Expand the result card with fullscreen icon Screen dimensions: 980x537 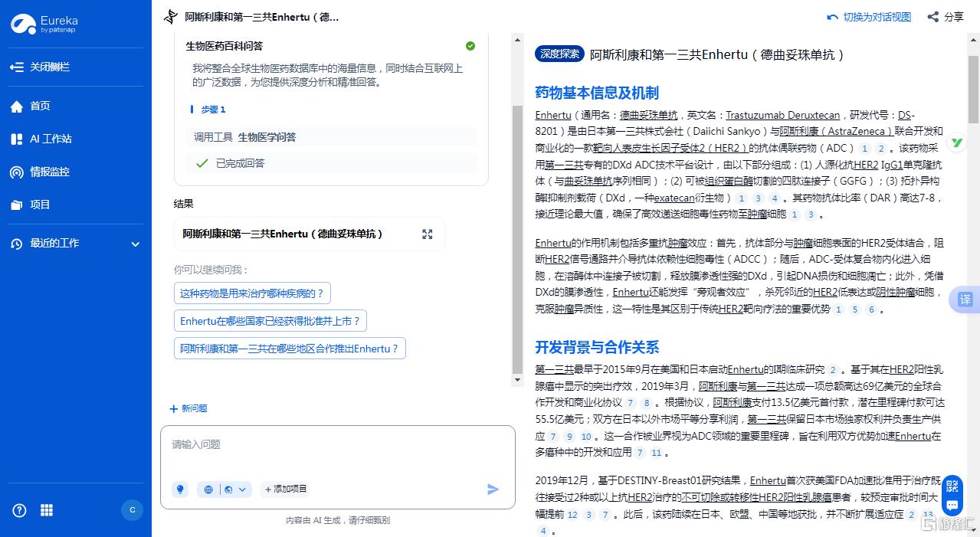click(428, 234)
